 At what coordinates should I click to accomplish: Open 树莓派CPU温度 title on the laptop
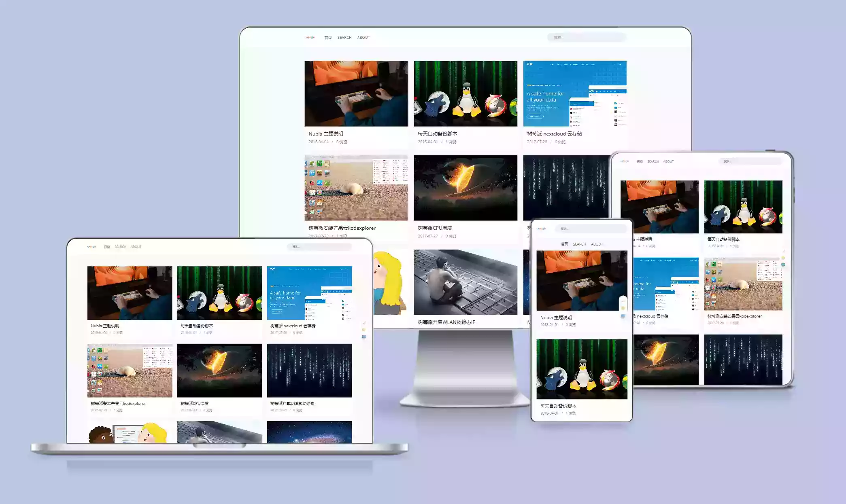tap(195, 403)
